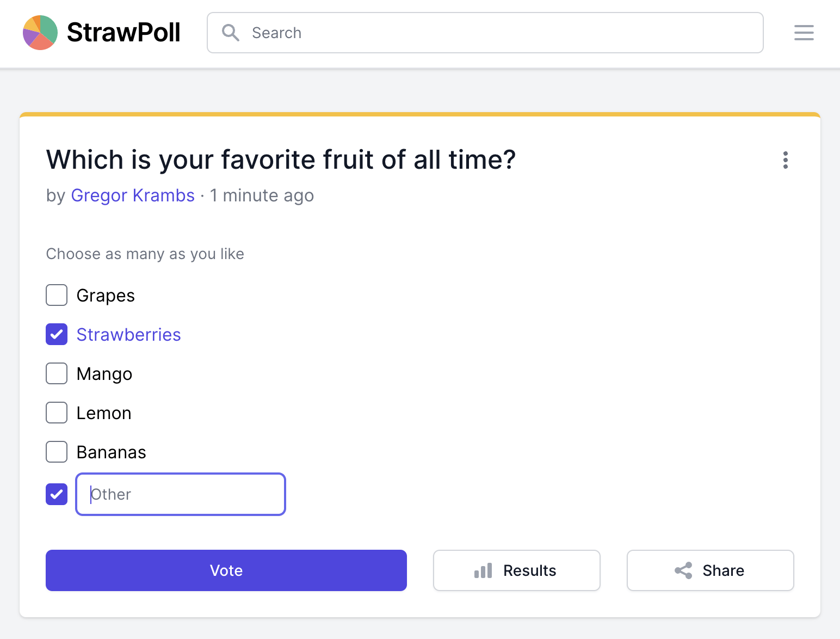Click the search input bar
The image size is (840, 639).
coord(484,33)
